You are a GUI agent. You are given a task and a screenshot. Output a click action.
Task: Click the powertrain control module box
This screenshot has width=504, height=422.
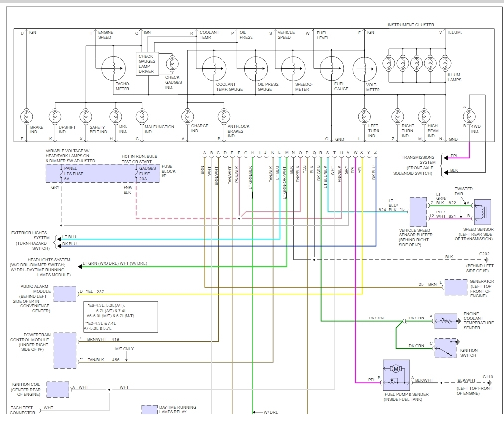tap(65, 350)
